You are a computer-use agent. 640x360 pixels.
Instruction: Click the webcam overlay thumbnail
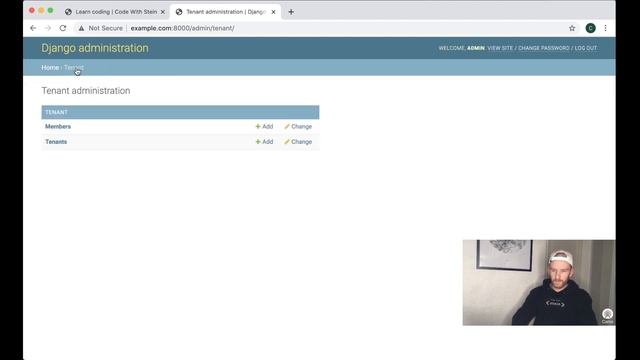(x=539, y=282)
